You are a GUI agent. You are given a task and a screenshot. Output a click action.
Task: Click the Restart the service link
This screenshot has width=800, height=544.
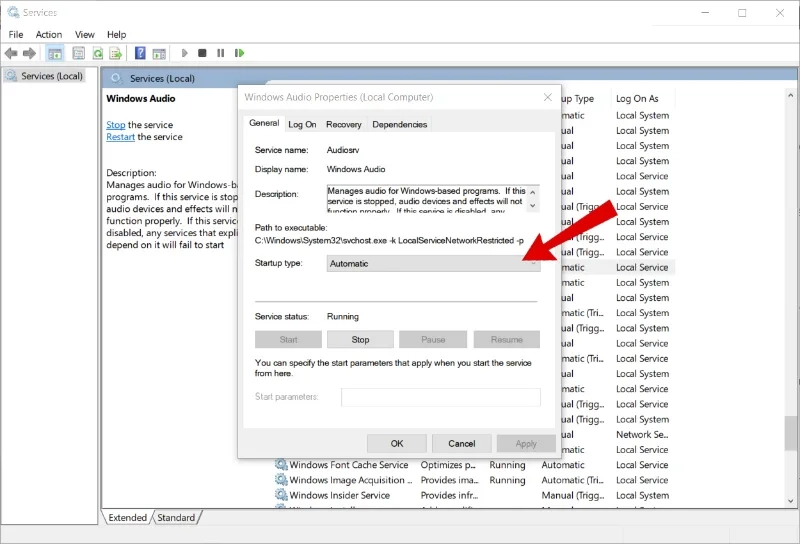120,137
